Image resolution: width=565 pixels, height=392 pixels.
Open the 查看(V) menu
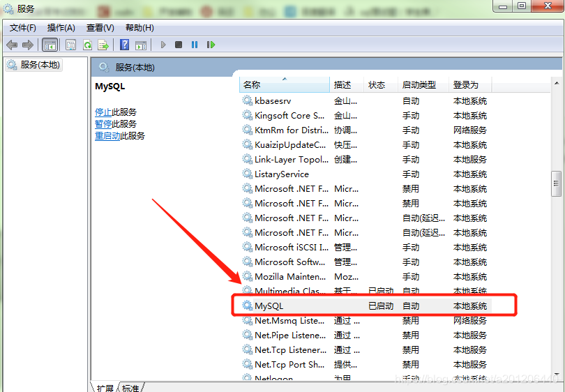[x=100, y=28]
